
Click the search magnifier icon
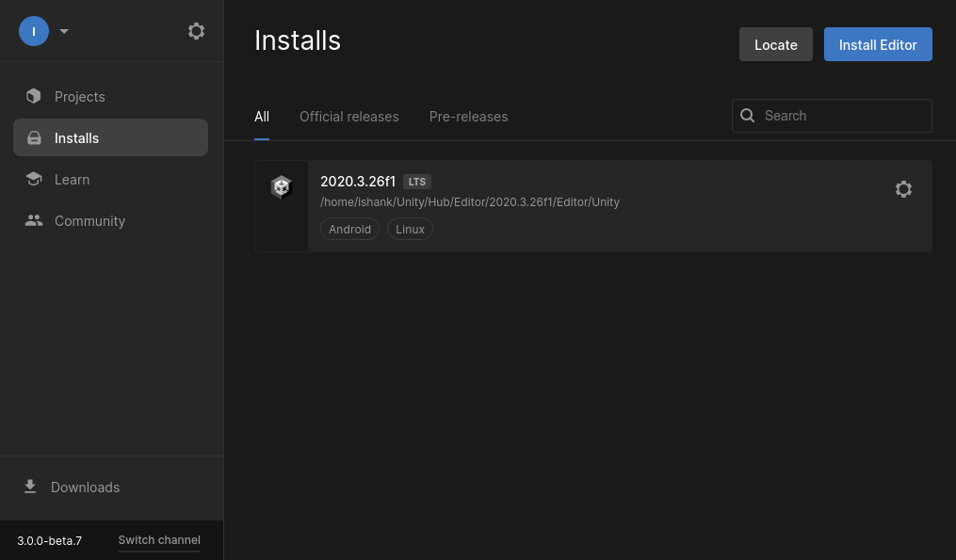point(748,115)
